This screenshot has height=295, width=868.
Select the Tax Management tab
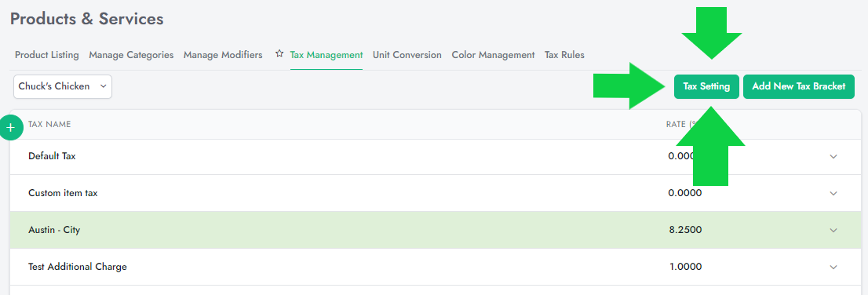(326, 55)
